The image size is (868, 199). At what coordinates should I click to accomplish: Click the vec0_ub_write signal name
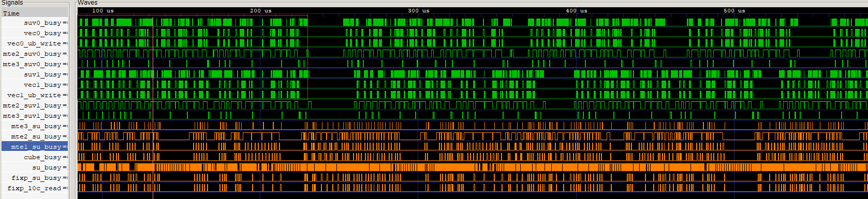click(34, 43)
